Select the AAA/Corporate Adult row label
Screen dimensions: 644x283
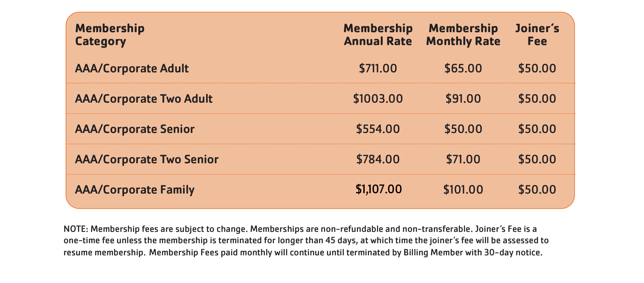pyautogui.click(x=132, y=69)
